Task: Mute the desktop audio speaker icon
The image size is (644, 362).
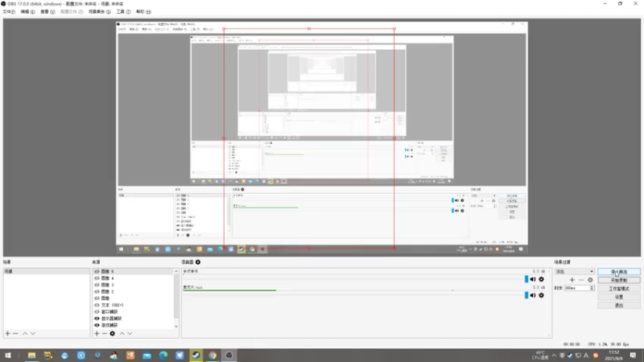Action: point(533,279)
